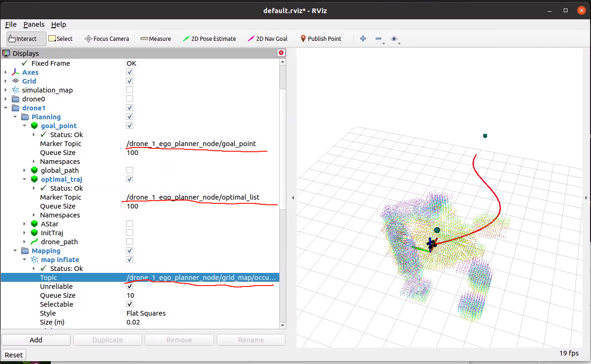This screenshot has width=591, height=364.
Task: Click the Displays panel monitor icon
Action: [6, 53]
